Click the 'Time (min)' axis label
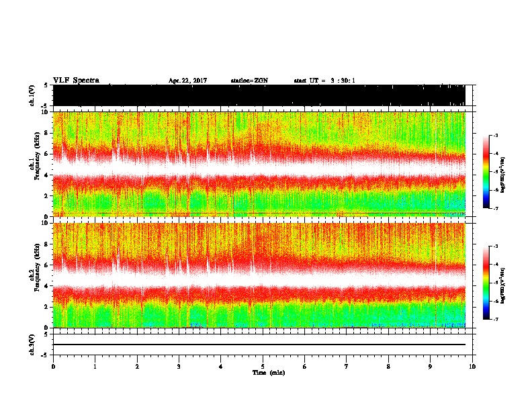 (269, 373)
